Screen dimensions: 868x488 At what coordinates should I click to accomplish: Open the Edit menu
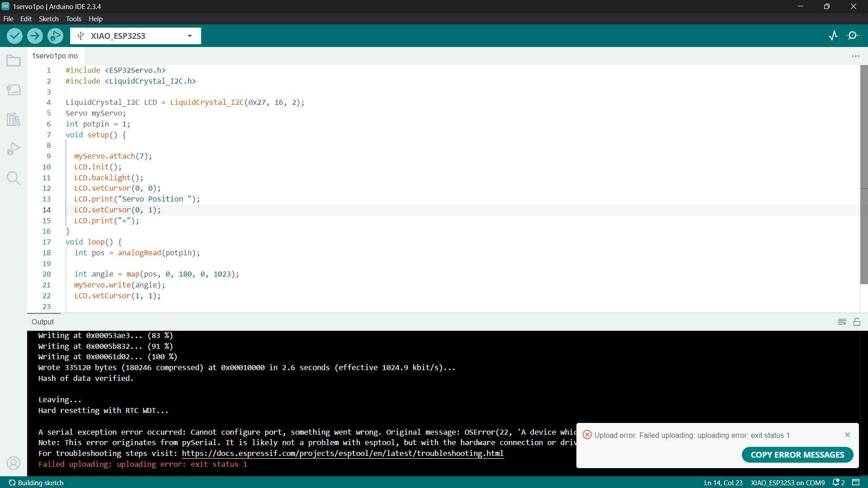coord(26,19)
